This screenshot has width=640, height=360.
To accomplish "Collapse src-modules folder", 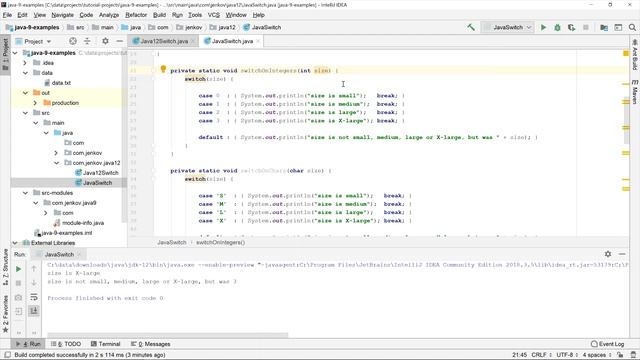I will (x=25, y=193).
